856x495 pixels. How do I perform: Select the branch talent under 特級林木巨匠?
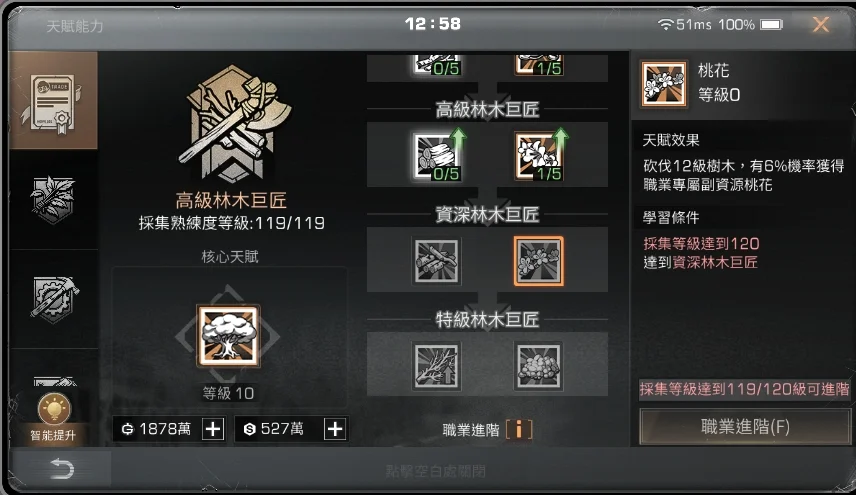click(x=436, y=366)
